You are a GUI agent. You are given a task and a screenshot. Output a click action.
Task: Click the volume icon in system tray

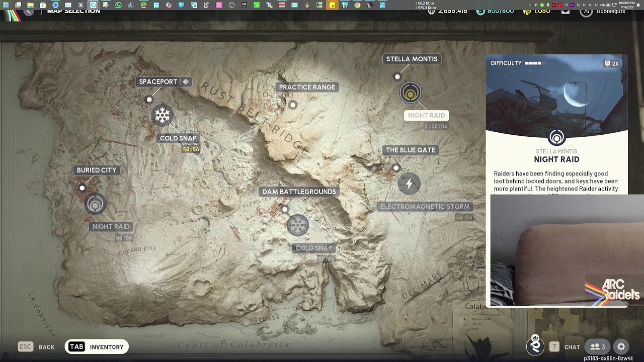click(x=601, y=5)
